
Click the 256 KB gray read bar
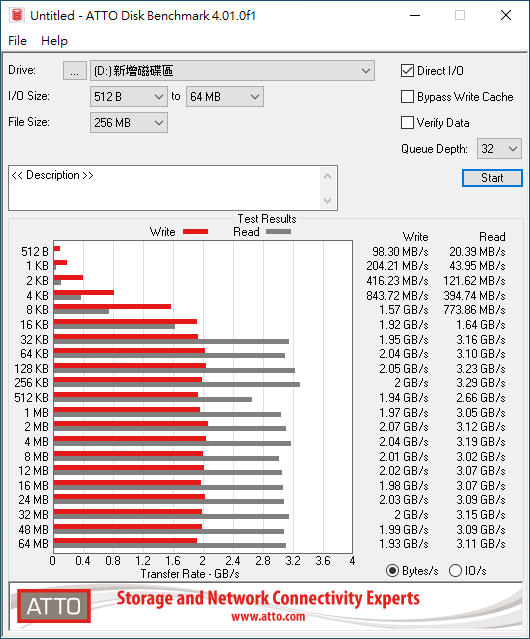click(176, 385)
